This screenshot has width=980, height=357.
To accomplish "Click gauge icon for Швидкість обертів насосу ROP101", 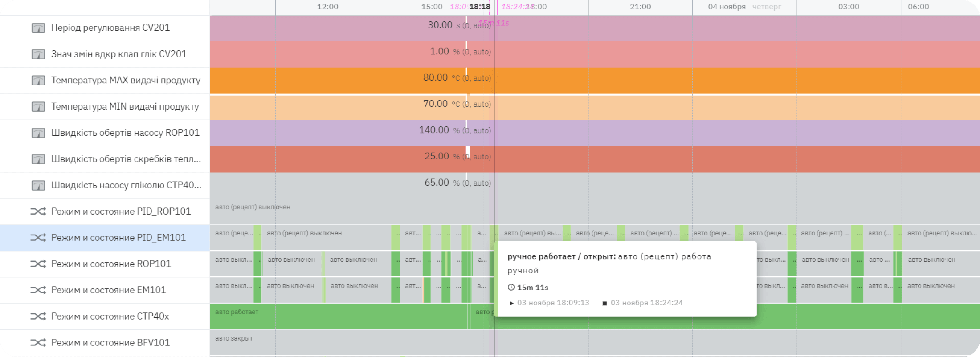I will pyautogui.click(x=38, y=133).
